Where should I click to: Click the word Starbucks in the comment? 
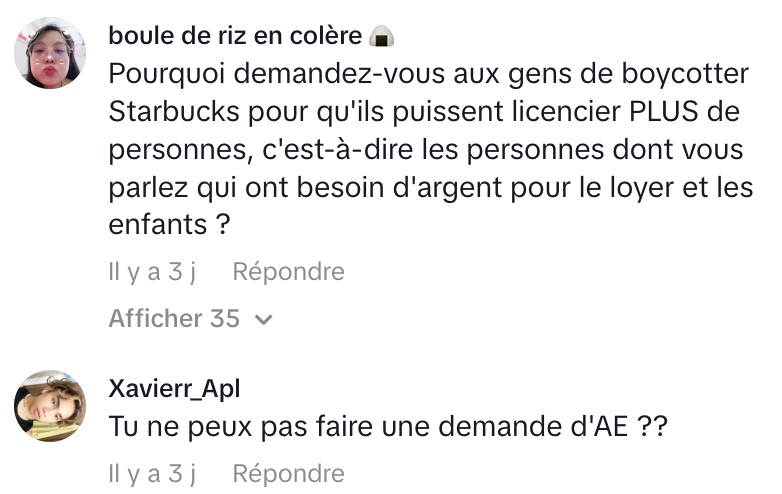pyautogui.click(x=174, y=111)
